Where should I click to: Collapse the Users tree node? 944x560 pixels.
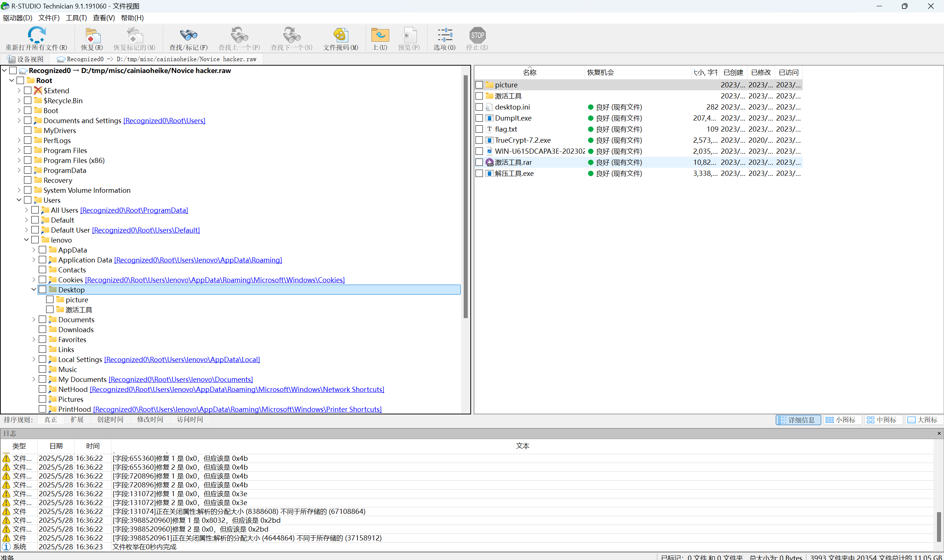19,200
